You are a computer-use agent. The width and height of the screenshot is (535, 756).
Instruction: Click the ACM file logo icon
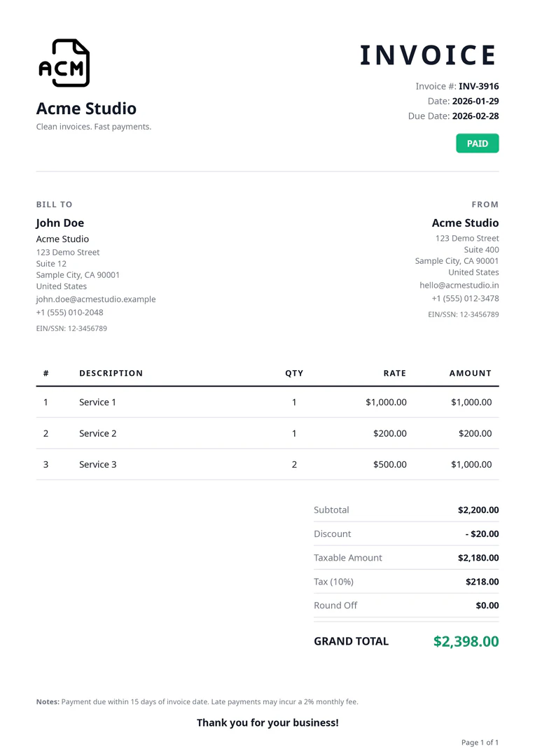(64, 63)
